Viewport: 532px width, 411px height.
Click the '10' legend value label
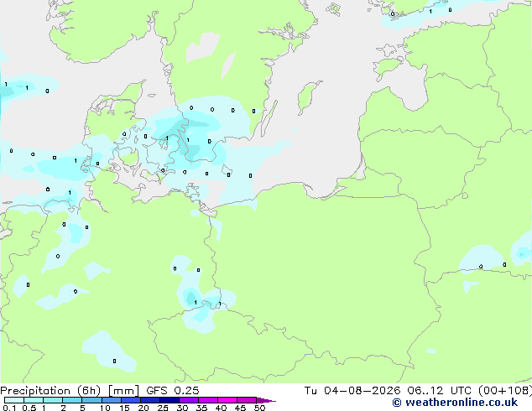105,408
